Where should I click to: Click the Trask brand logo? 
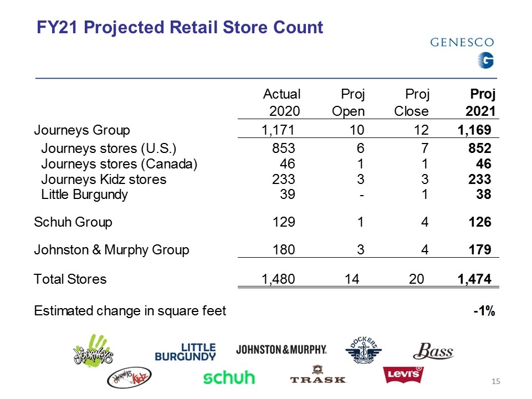(318, 375)
